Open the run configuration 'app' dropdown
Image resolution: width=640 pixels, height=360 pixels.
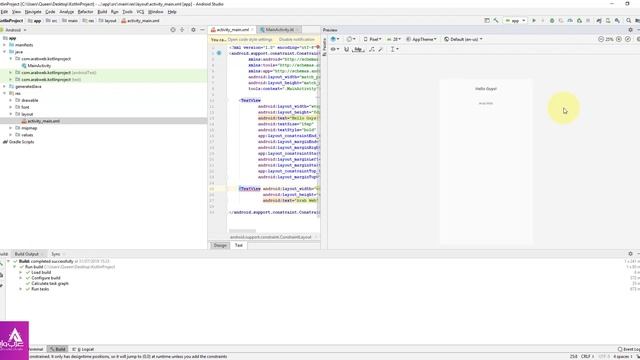(515, 20)
